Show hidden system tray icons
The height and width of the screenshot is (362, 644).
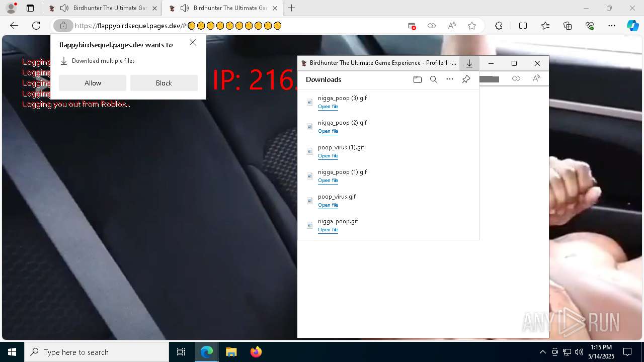click(x=542, y=352)
